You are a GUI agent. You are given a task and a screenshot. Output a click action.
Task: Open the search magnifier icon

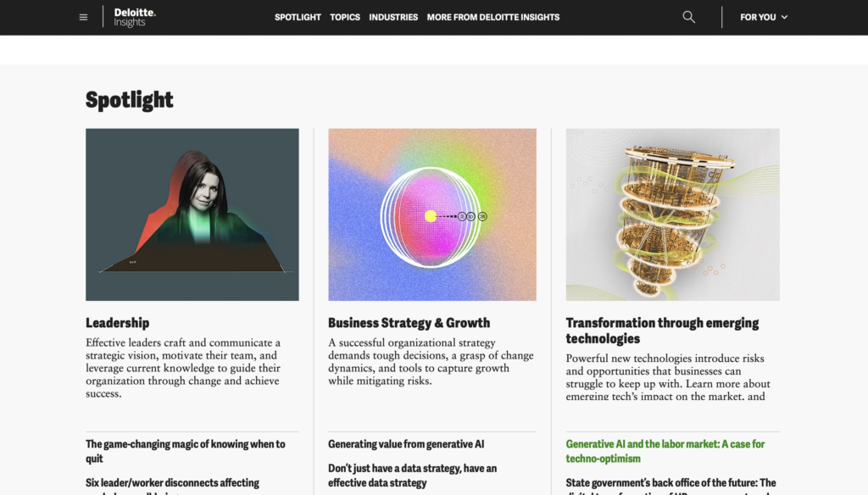pyautogui.click(x=688, y=17)
